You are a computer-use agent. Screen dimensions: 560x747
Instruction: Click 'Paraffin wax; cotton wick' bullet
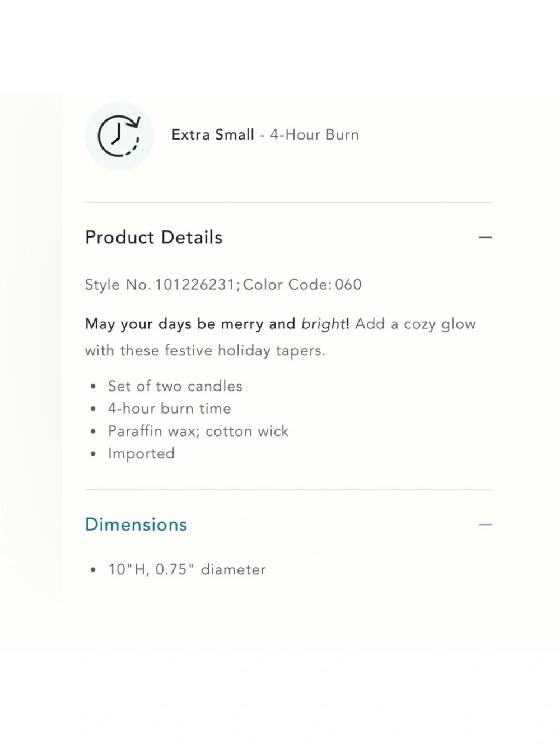pyautogui.click(x=198, y=431)
